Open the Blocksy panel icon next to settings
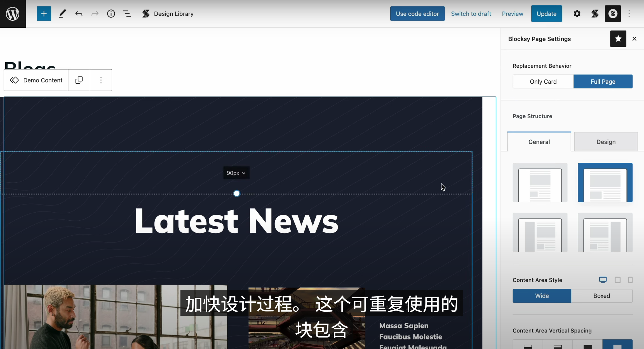Image resolution: width=644 pixels, height=349 pixels. click(x=595, y=13)
